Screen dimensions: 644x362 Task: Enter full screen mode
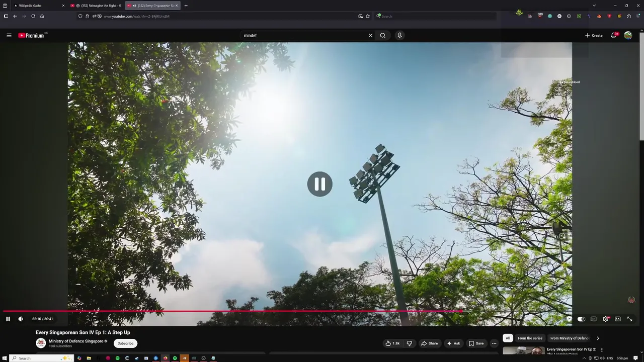[x=629, y=319]
